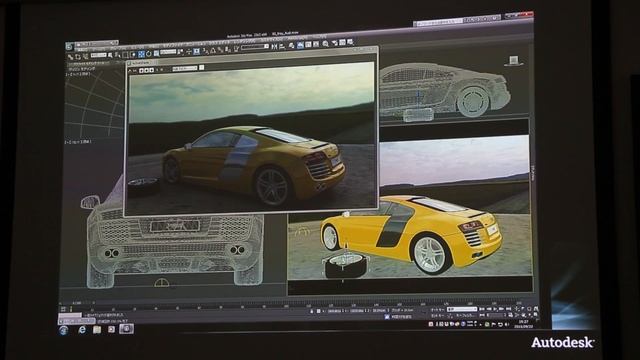
Task: Open Windows Explorer from the taskbar
Action: 97,329
